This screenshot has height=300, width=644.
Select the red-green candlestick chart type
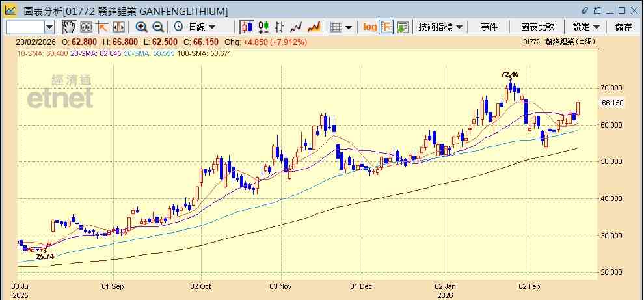click(263, 27)
